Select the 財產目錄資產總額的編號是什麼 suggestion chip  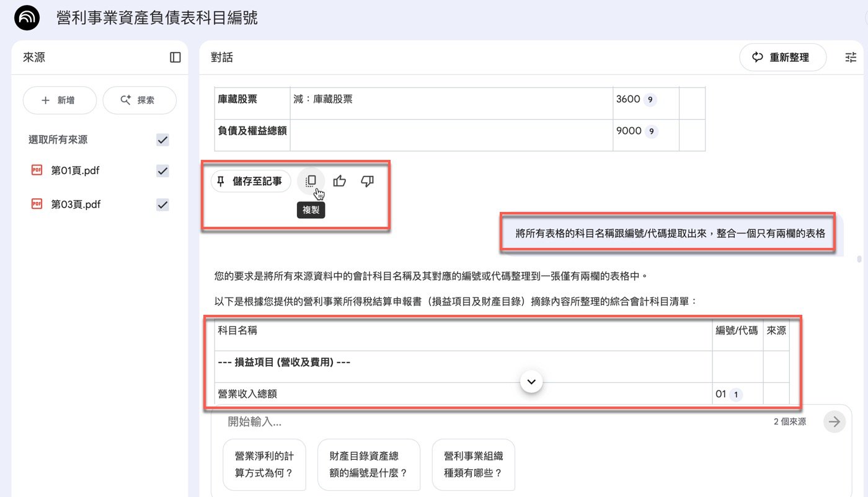coord(368,464)
